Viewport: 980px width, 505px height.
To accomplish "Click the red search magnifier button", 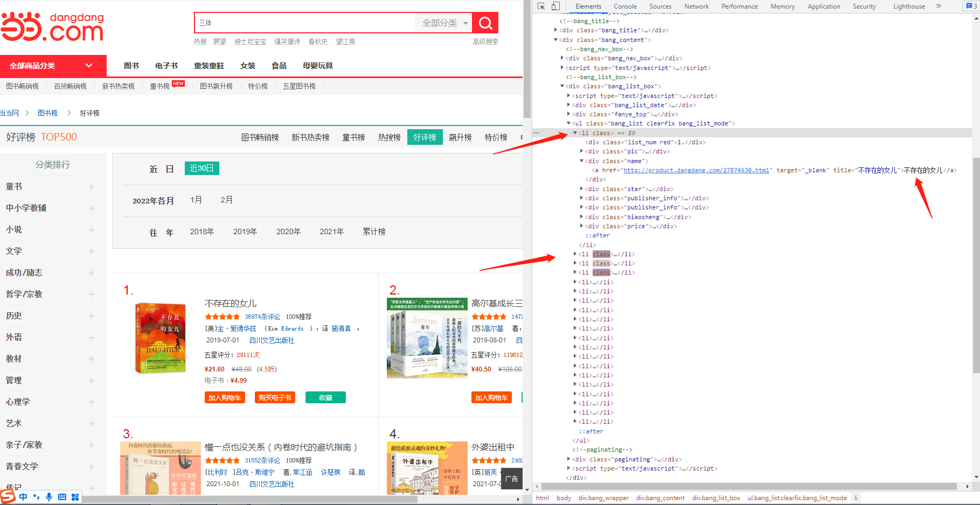I will point(485,23).
